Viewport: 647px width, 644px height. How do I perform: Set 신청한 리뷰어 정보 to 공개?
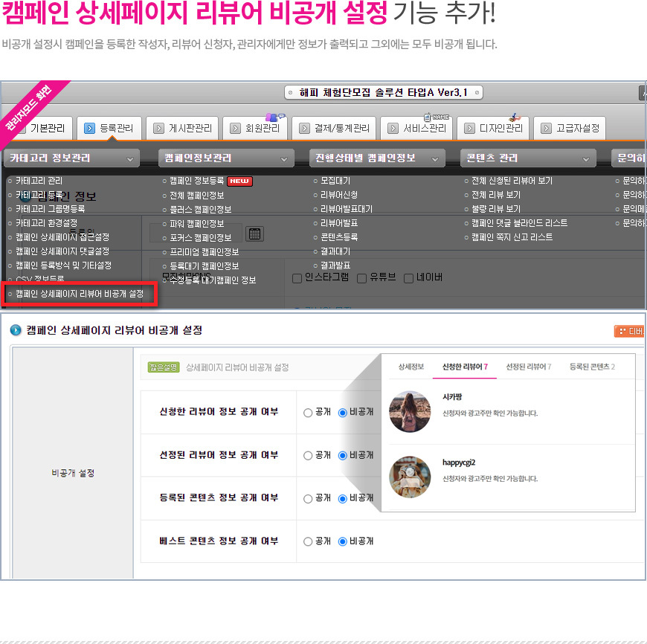[x=308, y=413]
